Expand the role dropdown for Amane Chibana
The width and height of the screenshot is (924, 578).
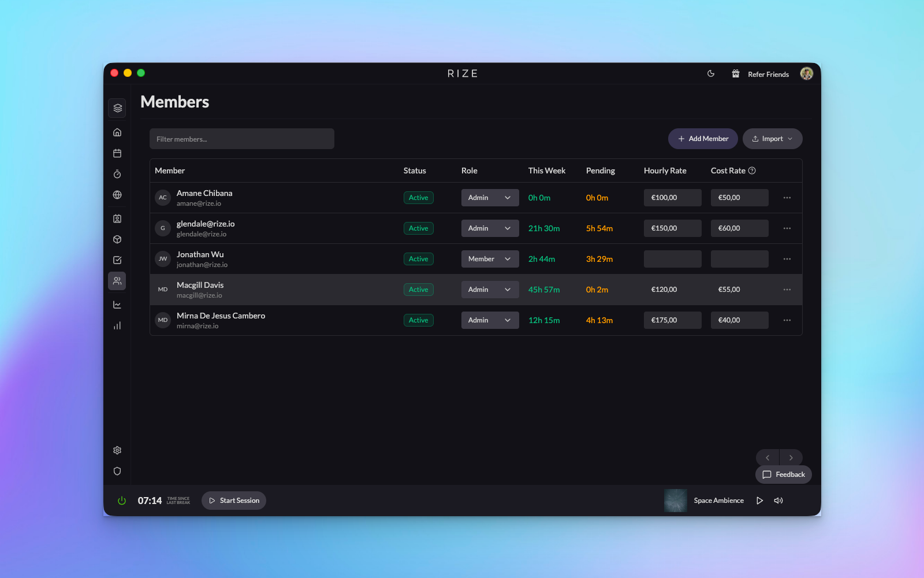(490, 198)
